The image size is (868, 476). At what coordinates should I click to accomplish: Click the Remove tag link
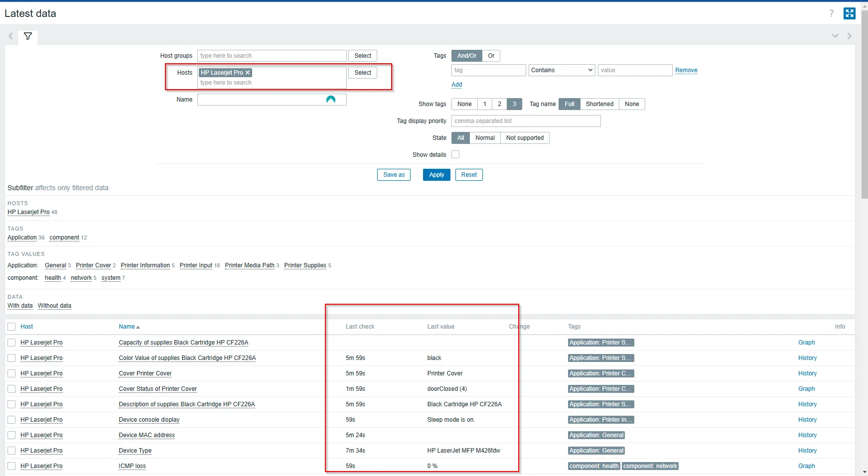686,70
